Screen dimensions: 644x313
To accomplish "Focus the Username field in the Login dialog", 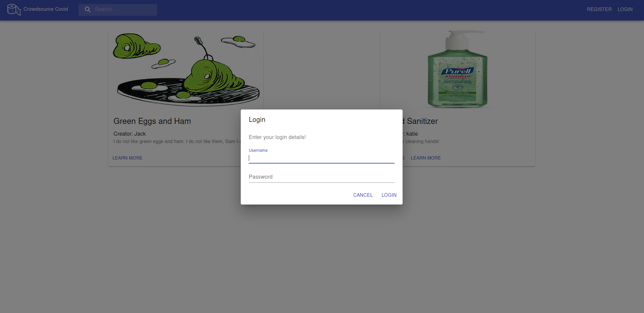I will click(321, 158).
